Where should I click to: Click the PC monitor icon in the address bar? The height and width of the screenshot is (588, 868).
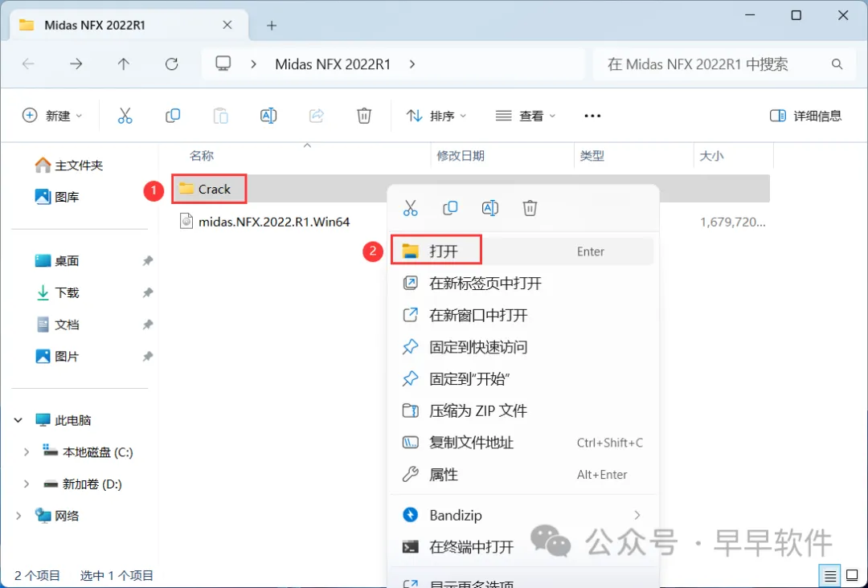(223, 64)
